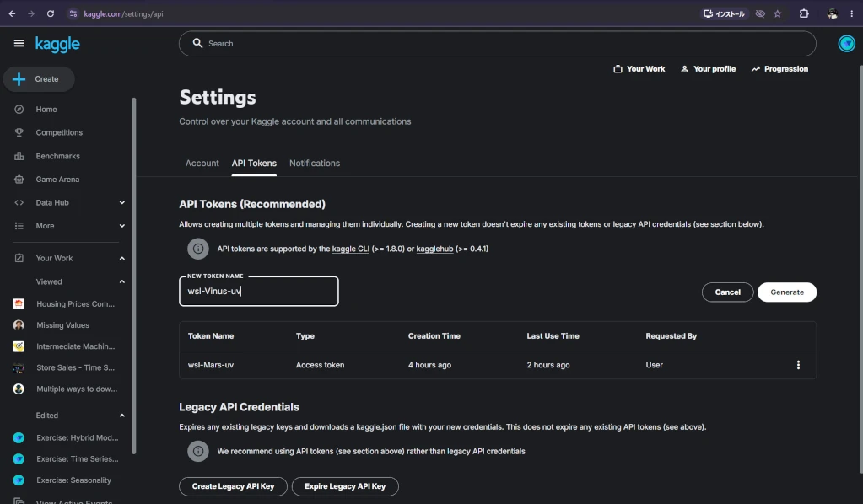The height and width of the screenshot is (504, 863).
Task: Click the browser address bar URL
Action: (x=123, y=13)
